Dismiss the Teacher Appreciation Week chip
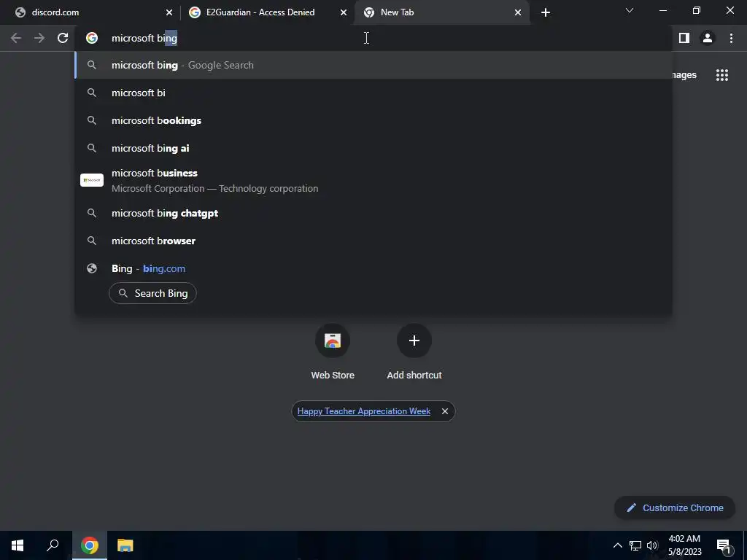This screenshot has height=560, width=747. click(x=444, y=411)
